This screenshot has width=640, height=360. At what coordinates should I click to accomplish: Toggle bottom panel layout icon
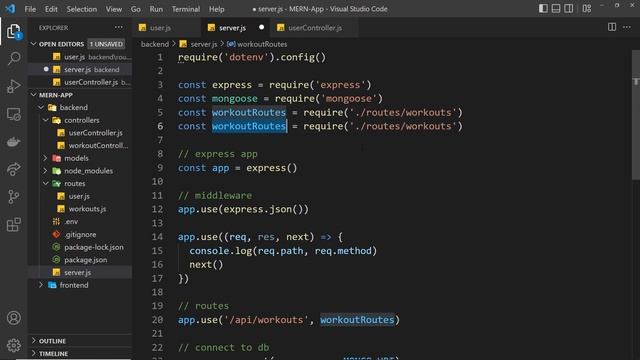556,9
